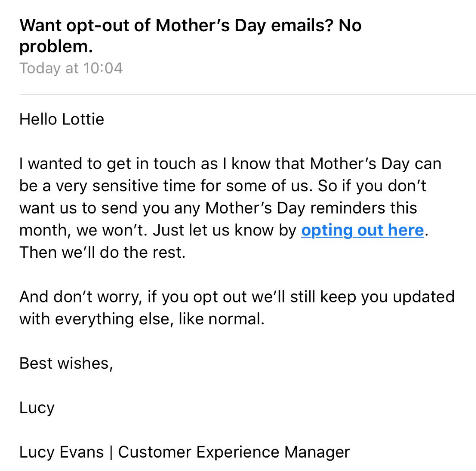
Task: Click "with everything else, like normal." line
Action: 142,319
